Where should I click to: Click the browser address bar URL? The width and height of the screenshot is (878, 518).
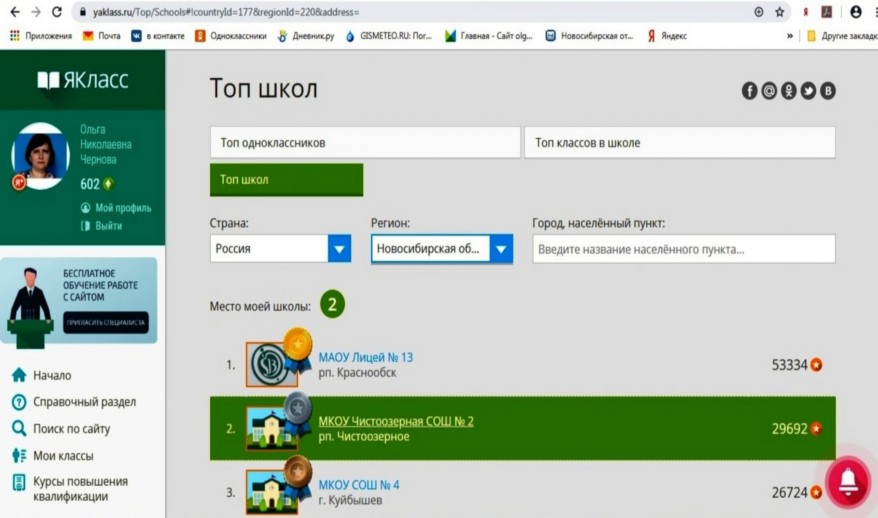(x=226, y=12)
